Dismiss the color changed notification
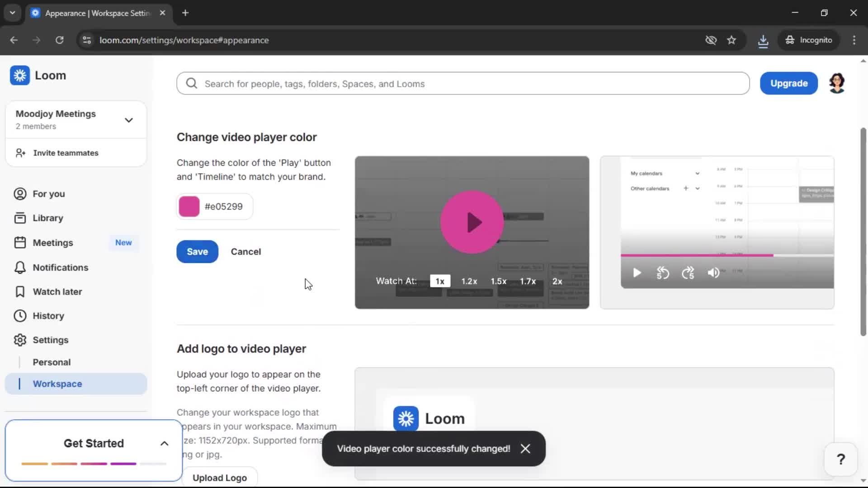This screenshot has width=868, height=488. pos(525,448)
